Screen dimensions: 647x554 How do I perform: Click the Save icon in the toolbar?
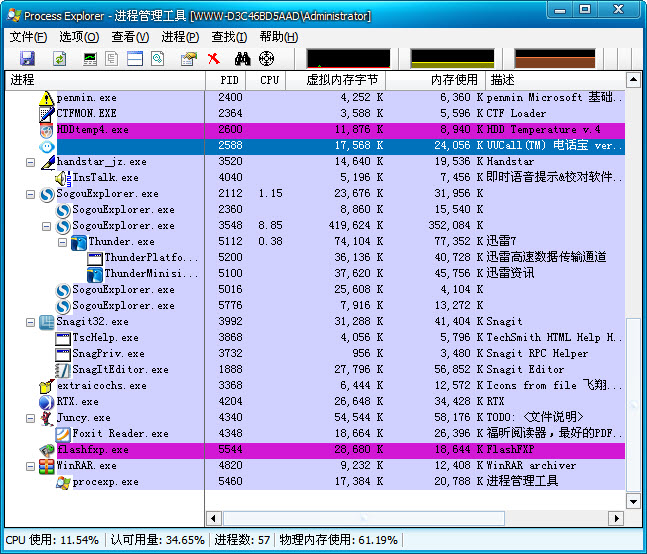point(27,59)
